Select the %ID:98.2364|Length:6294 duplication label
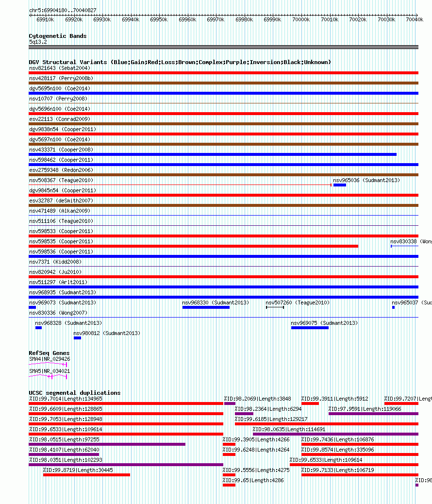The width and height of the screenshot is (432, 504). (268, 409)
